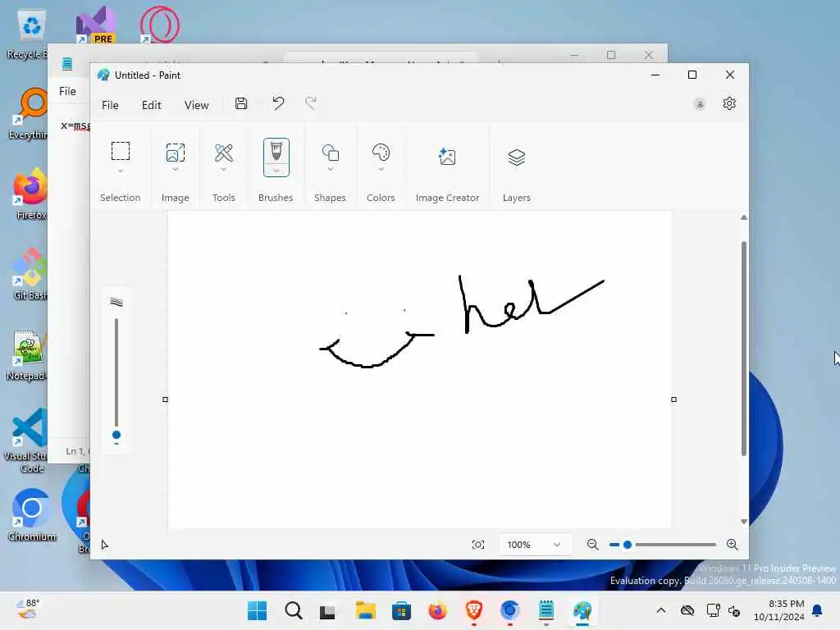The image size is (840, 630).
Task: Open the notifications bell
Action: [x=818, y=610]
